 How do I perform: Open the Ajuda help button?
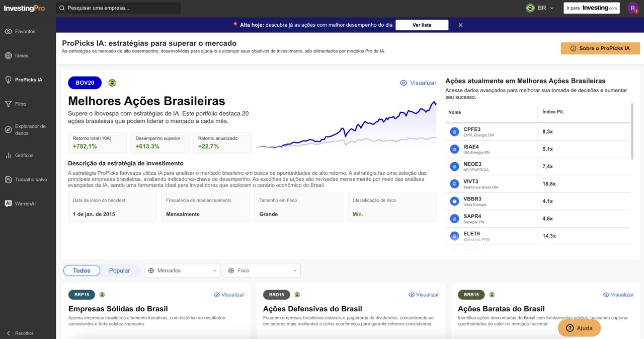[x=579, y=328]
